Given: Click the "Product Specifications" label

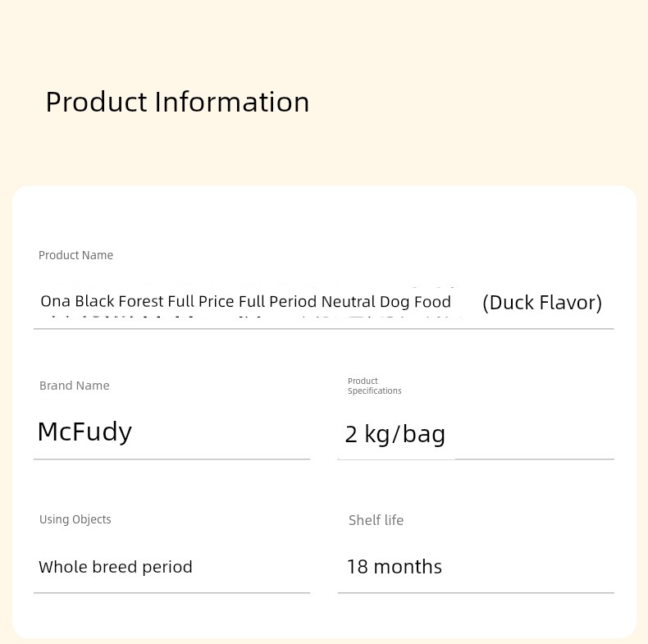Looking at the screenshot, I should coord(374,386).
